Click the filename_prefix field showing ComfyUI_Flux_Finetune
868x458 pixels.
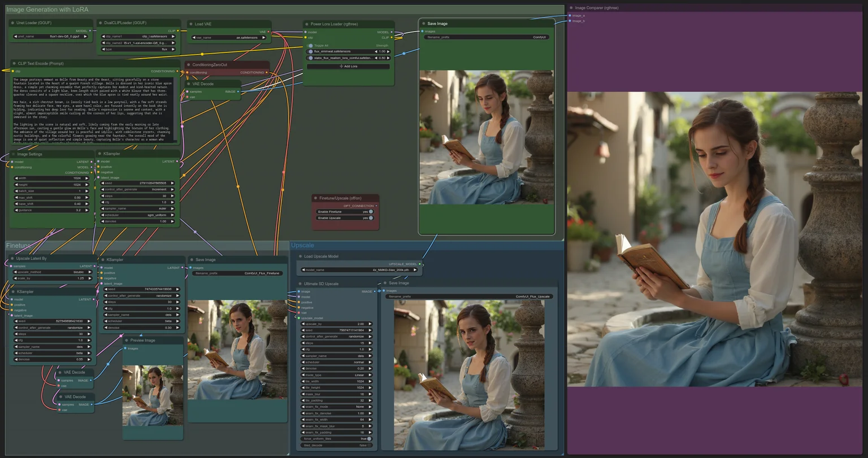click(x=237, y=273)
